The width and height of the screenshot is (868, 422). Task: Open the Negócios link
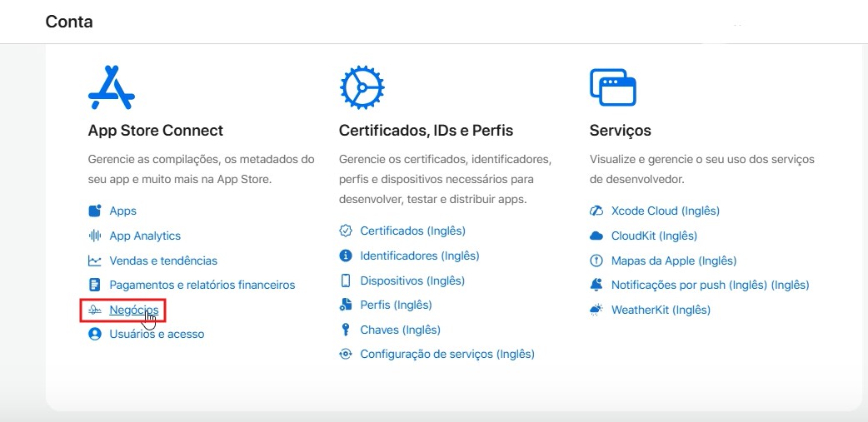coord(133,310)
